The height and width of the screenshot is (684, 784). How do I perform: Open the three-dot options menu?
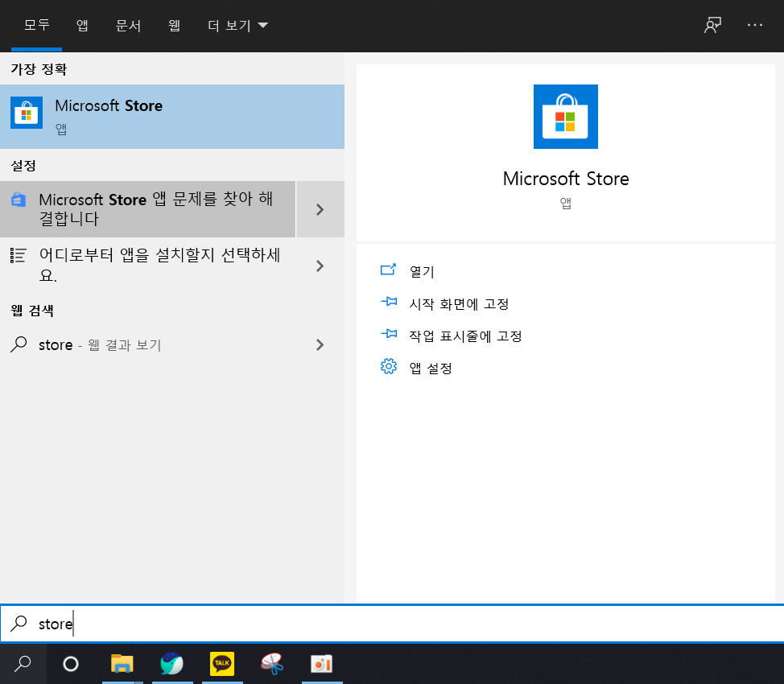coord(754,25)
